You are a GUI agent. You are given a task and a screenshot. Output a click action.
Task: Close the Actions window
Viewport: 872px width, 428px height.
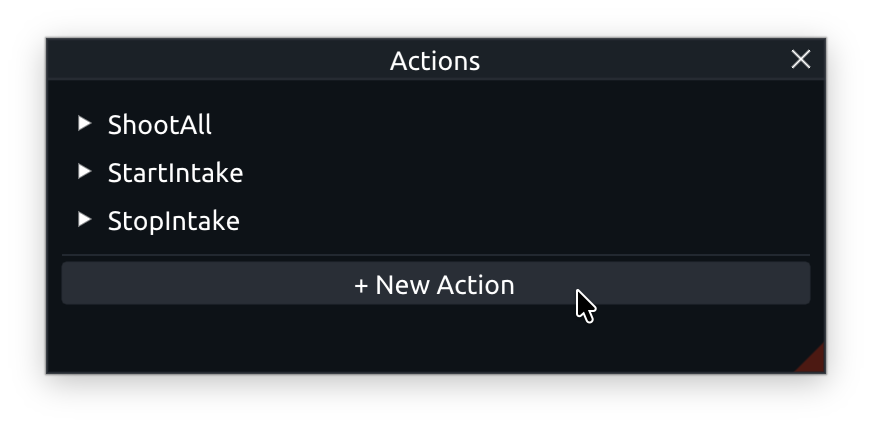pos(801,60)
